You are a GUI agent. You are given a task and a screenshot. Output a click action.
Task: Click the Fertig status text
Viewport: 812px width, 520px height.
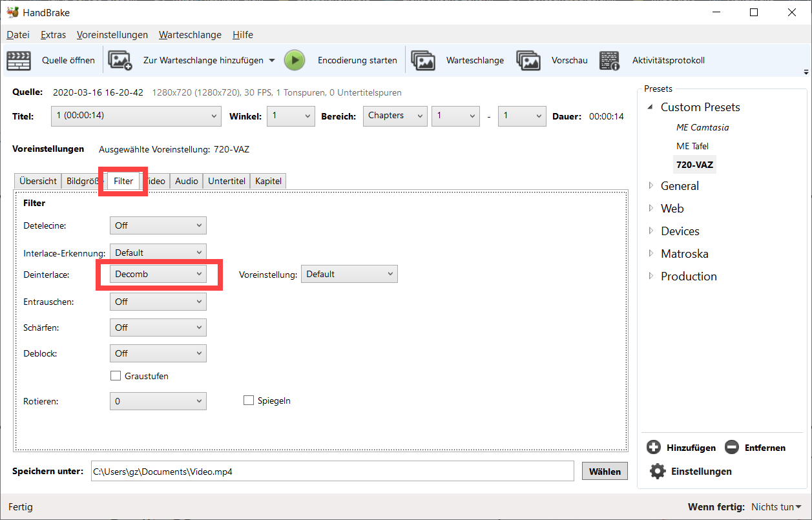[x=21, y=507]
